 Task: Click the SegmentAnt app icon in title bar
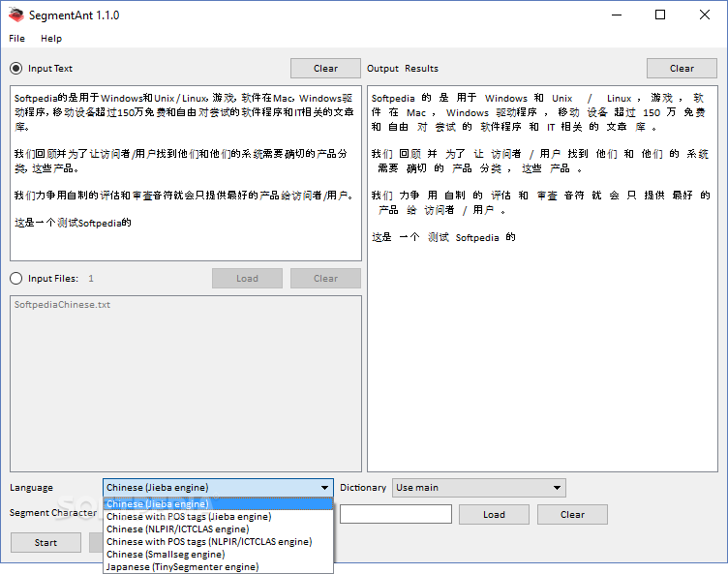(x=15, y=15)
